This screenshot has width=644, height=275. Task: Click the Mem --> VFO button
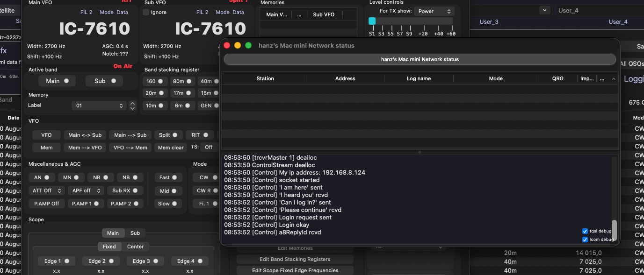tap(85, 148)
